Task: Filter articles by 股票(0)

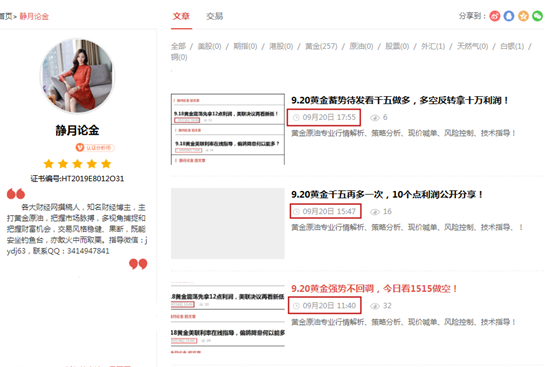Action: point(397,46)
